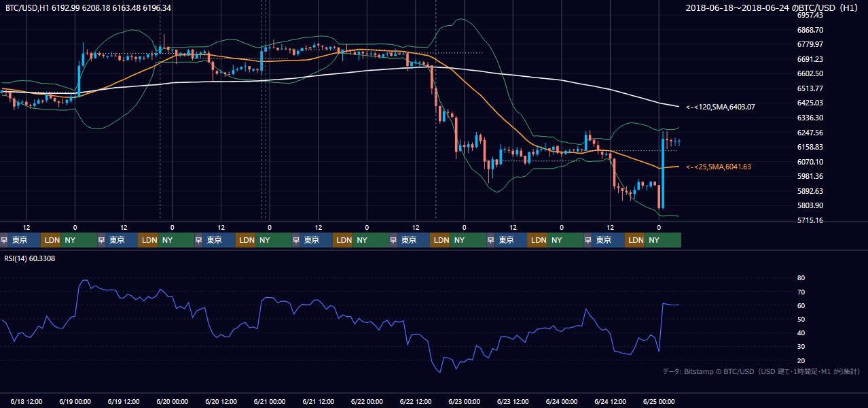The width and height of the screenshot is (868, 408).
Task: Click RSI axis level 30
Action: point(801,347)
